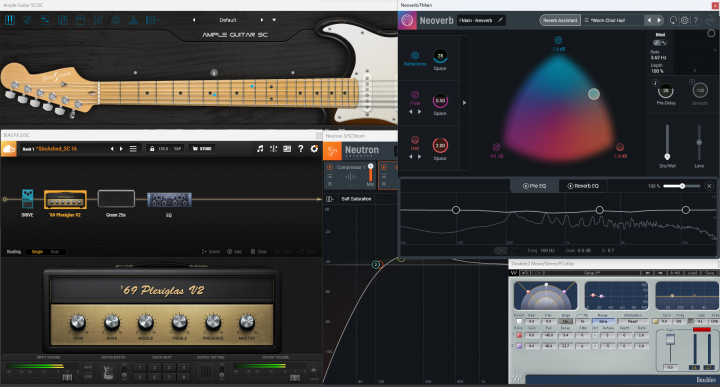Close the Neoverb EQ panel with X
This screenshot has width=720, height=387.
[709, 186]
